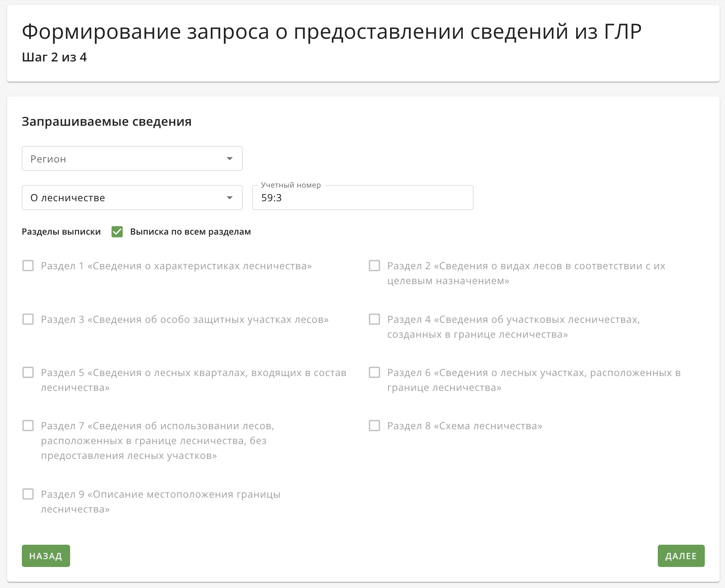
Task: Check Раздел 7 использовании лесов checkbox
Action: (28, 426)
